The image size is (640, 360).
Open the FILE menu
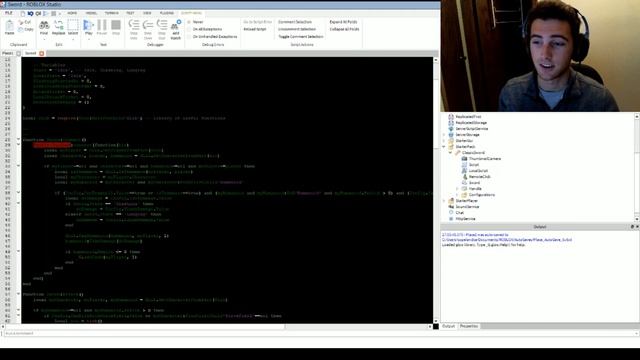click(x=9, y=13)
